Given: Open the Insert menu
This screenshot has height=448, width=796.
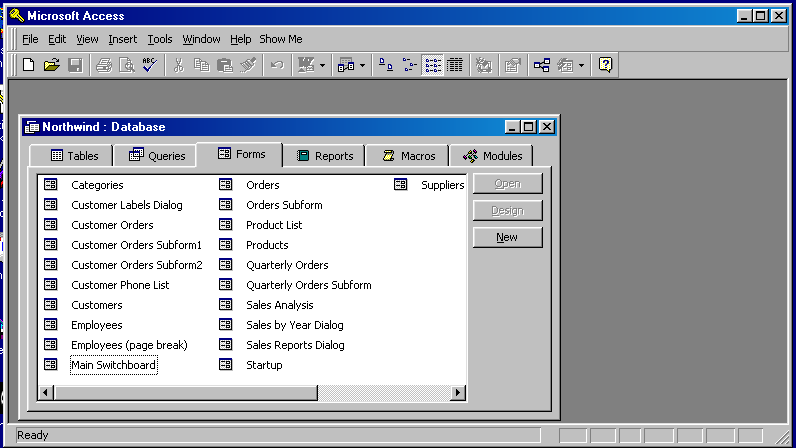Looking at the screenshot, I should [122, 39].
